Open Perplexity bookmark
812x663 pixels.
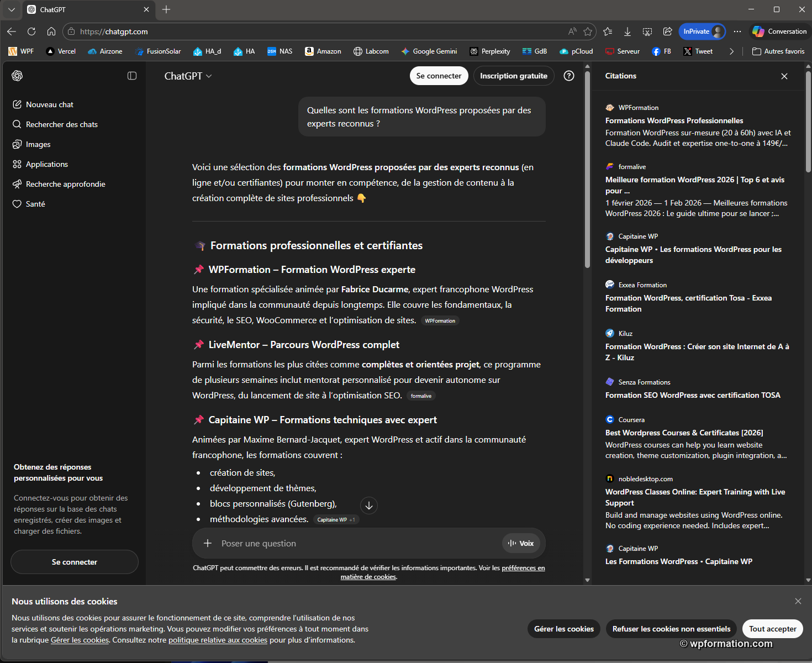pyautogui.click(x=490, y=51)
